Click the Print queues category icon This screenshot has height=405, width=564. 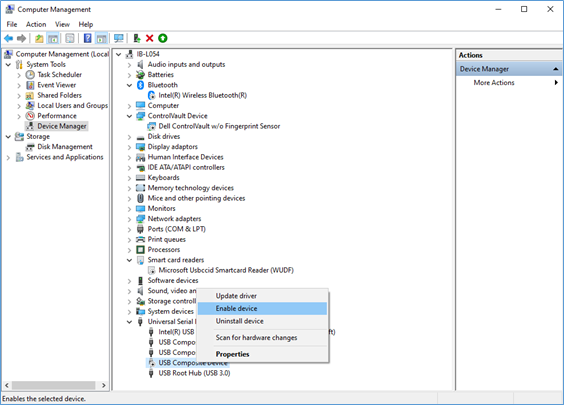[x=140, y=240]
